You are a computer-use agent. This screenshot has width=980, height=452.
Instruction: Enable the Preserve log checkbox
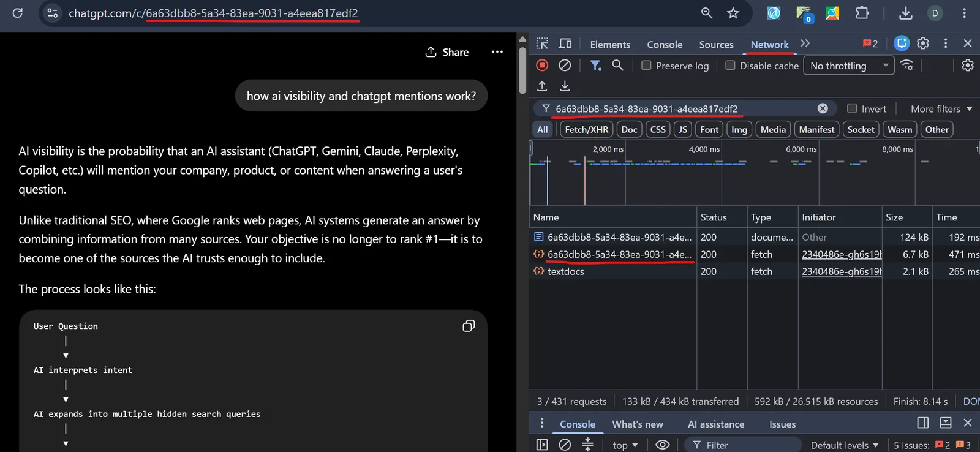pos(646,65)
